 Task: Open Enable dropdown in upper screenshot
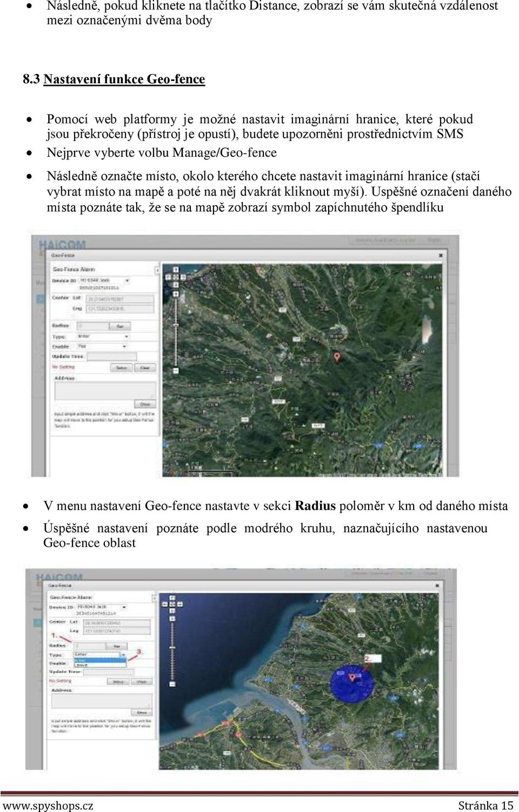point(102,347)
